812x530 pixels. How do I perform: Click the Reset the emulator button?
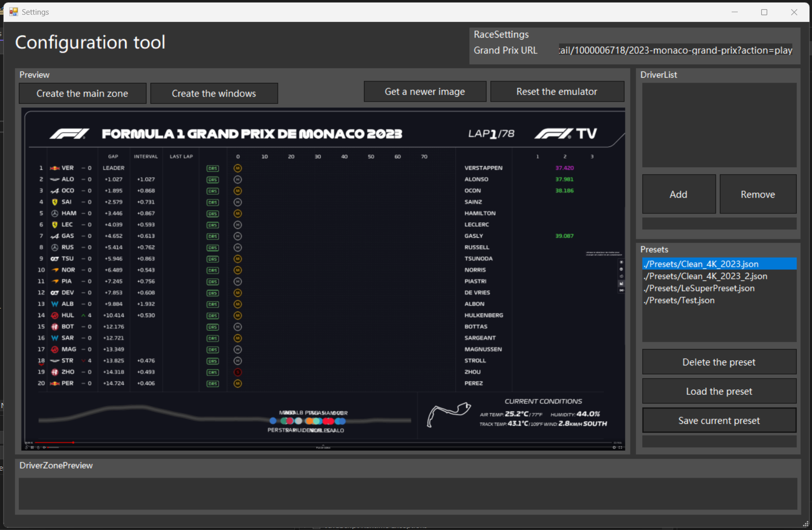tap(557, 91)
